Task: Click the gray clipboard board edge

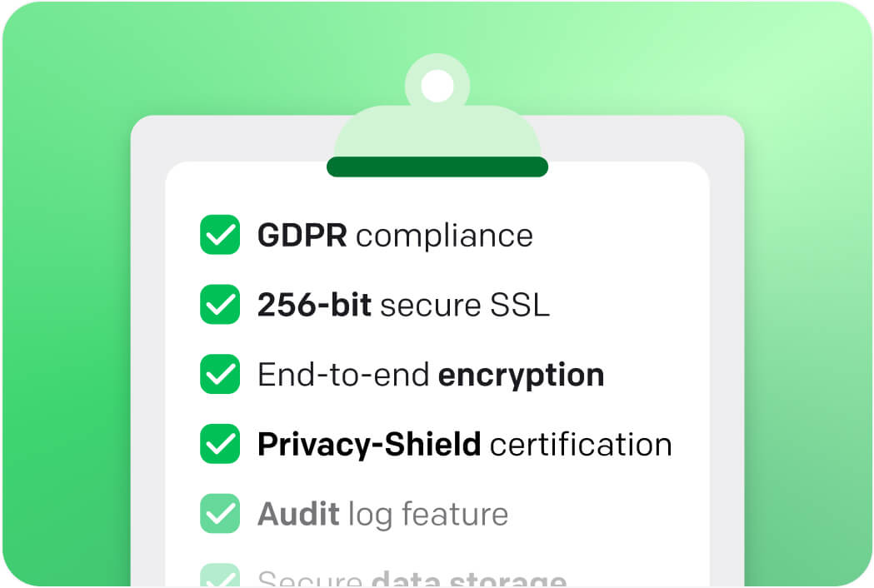Action: (x=147, y=333)
